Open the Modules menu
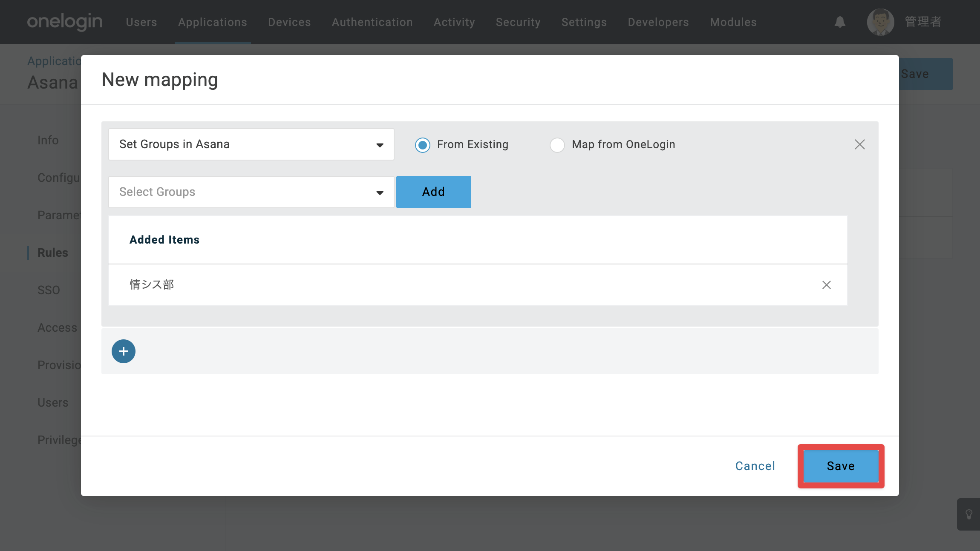Viewport: 980px width, 551px height. (x=733, y=22)
